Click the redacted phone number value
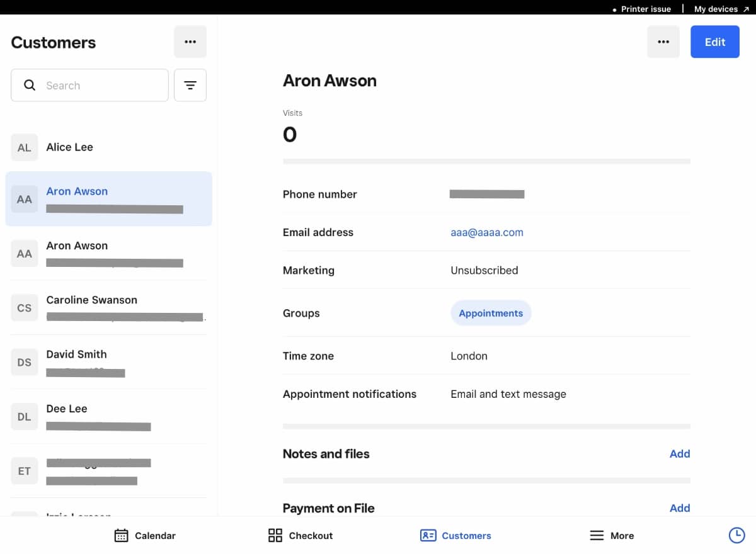Image resolution: width=756 pixels, height=554 pixels. [487, 194]
